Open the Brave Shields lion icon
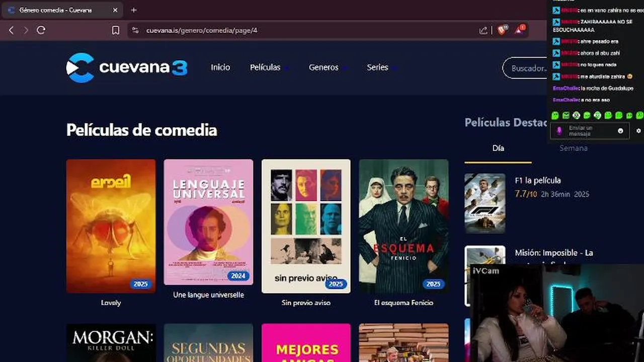Image resolution: width=644 pixels, height=362 pixels. point(502,30)
